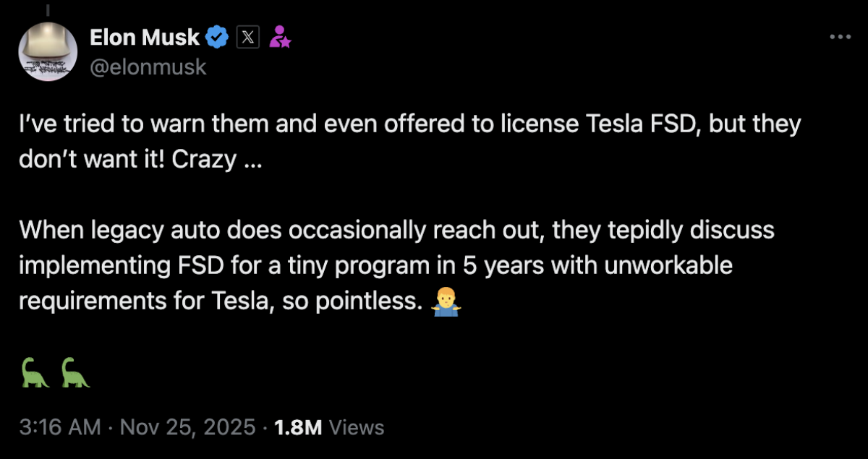868x459 pixels.
Task: Click the rightmost dot of the options menu
Action: tap(848, 36)
